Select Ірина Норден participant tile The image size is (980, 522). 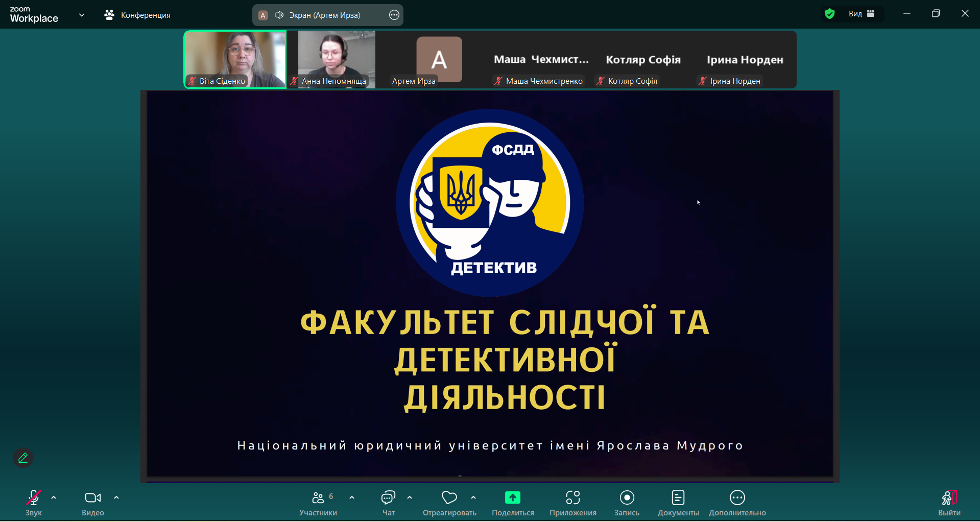coord(745,59)
